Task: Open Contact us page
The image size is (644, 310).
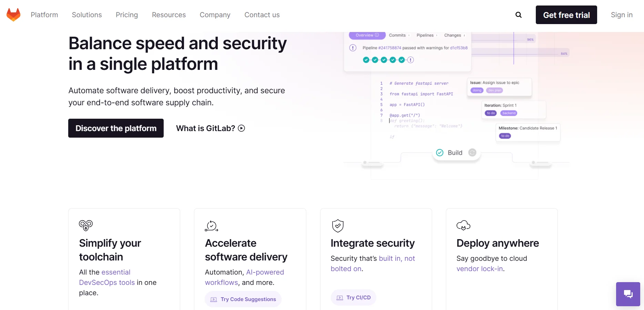Action: tap(262, 15)
